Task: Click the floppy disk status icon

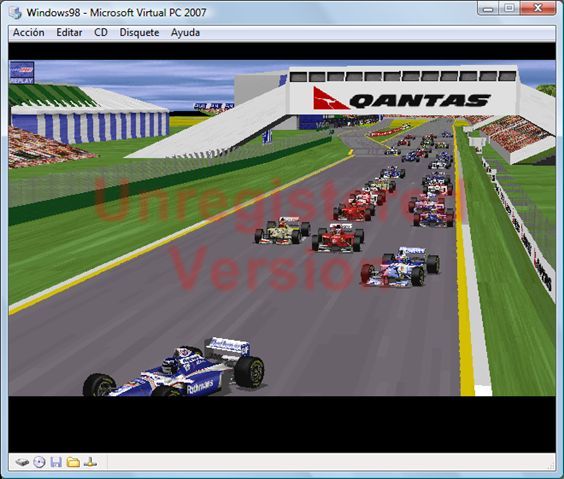Action: 56,462
